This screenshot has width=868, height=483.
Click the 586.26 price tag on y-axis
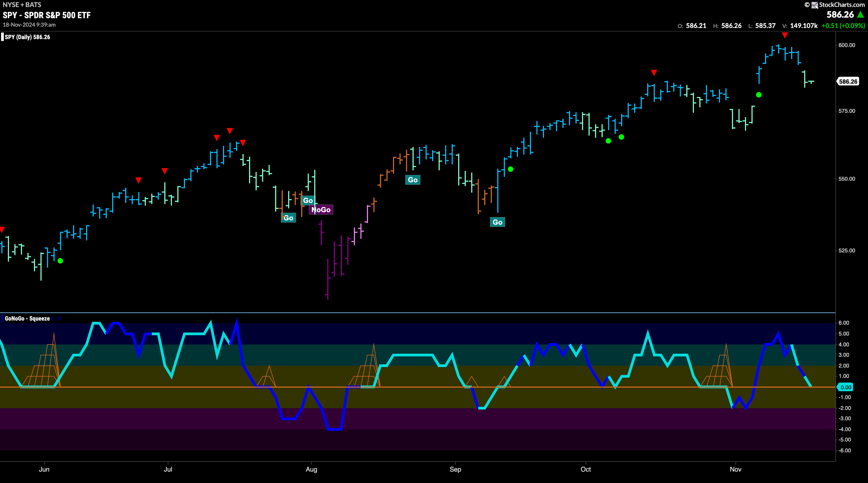848,81
